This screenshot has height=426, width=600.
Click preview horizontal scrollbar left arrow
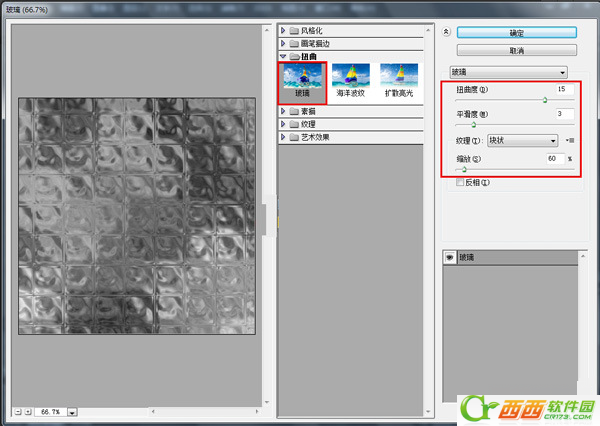coord(153,411)
